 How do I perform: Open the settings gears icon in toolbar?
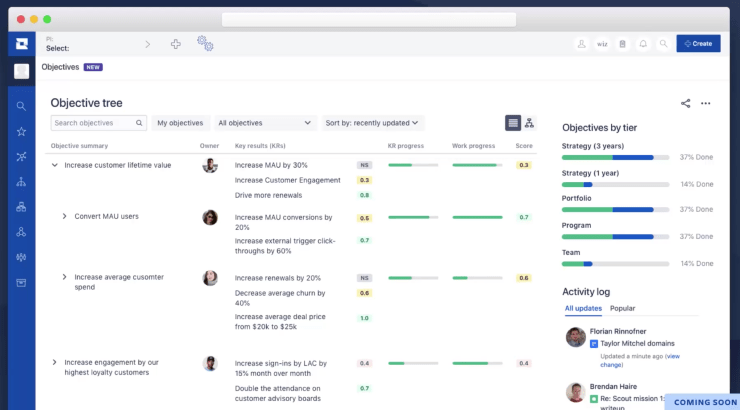(205, 43)
